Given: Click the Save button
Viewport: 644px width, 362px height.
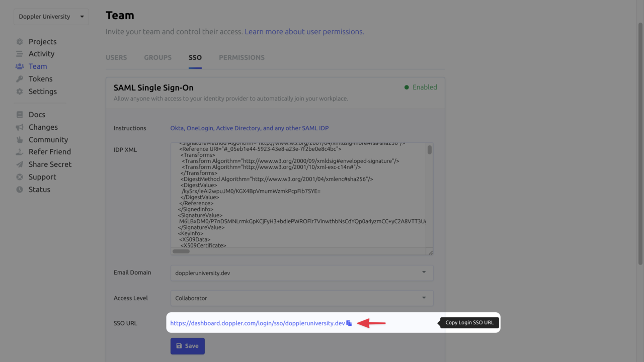Looking at the screenshot, I should pos(188,346).
